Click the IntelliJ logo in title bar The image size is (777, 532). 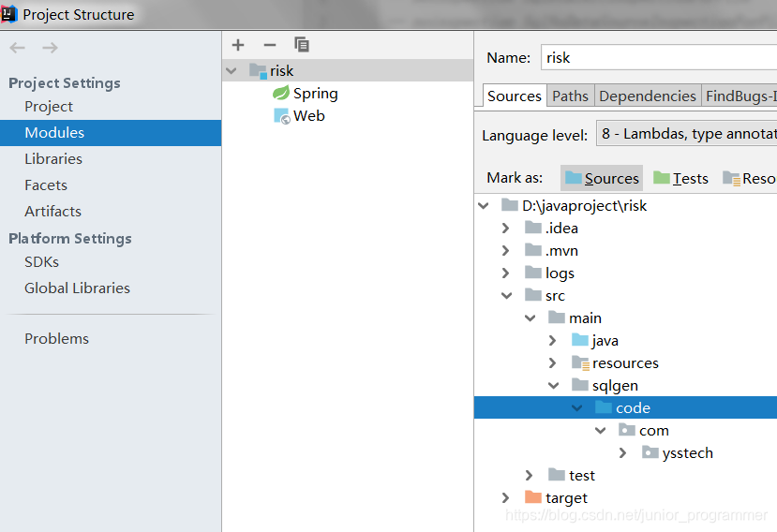pyautogui.click(x=8, y=14)
